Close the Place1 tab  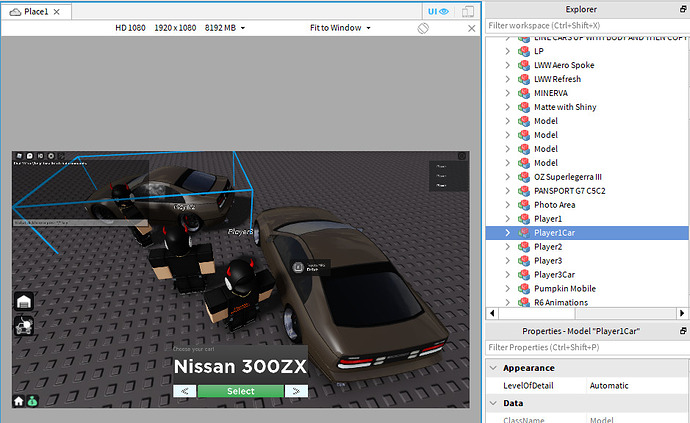pos(57,12)
